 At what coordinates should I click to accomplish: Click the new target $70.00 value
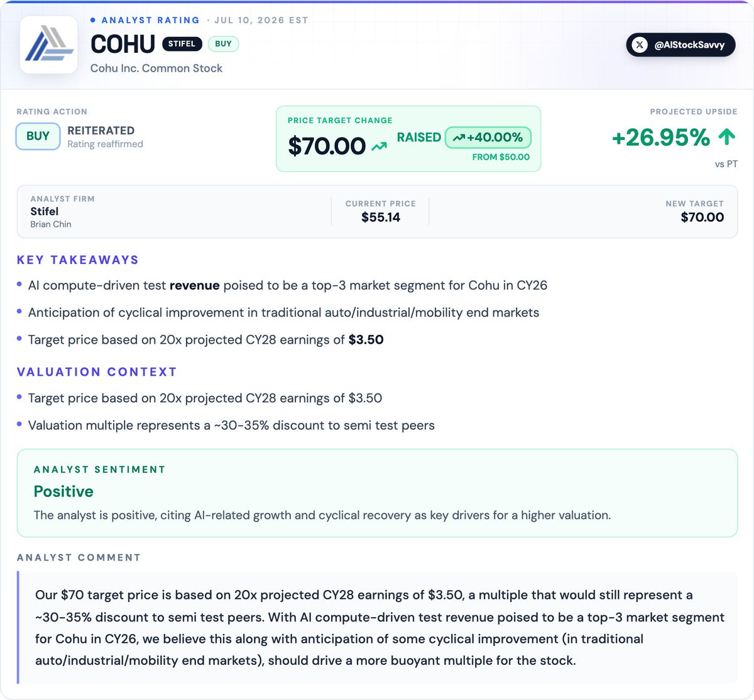pos(702,217)
